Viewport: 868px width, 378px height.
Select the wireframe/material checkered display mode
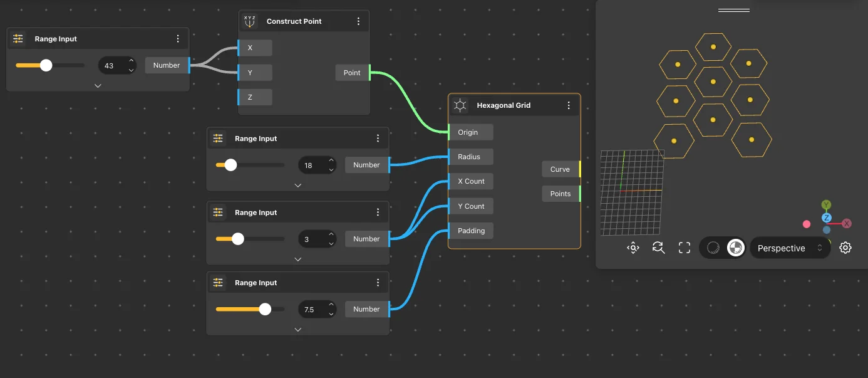(x=735, y=248)
